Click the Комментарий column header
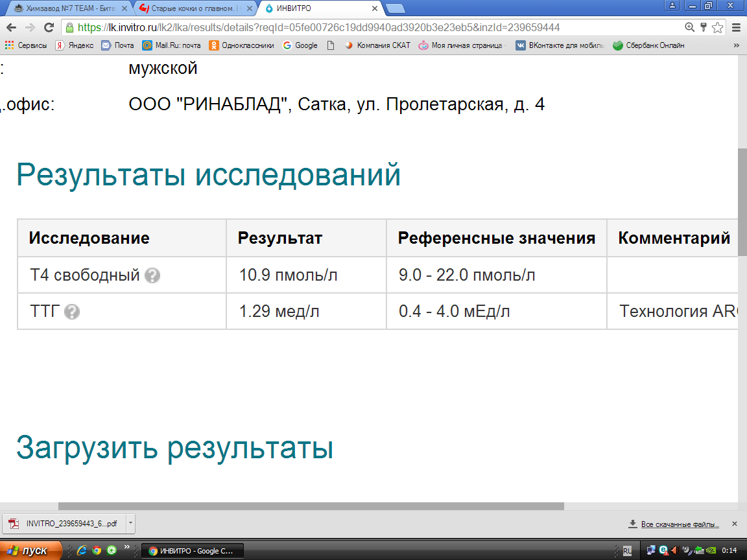The width and height of the screenshot is (747, 560). (x=672, y=238)
